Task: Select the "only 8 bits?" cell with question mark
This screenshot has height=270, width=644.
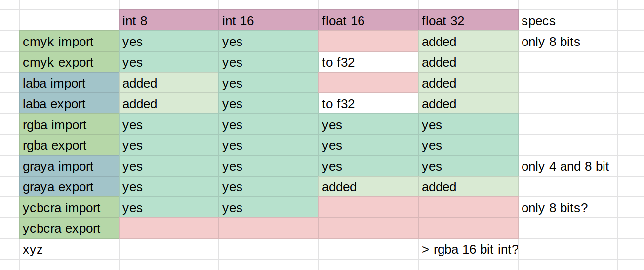Action: click(x=567, y=208)
